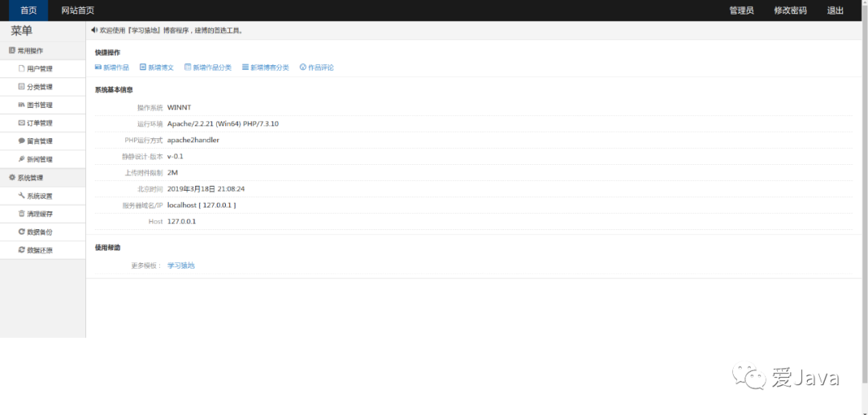Click the 服务器域名/IP row label
The height and width of the screenshot is (415, 868).
click(143, 205)
